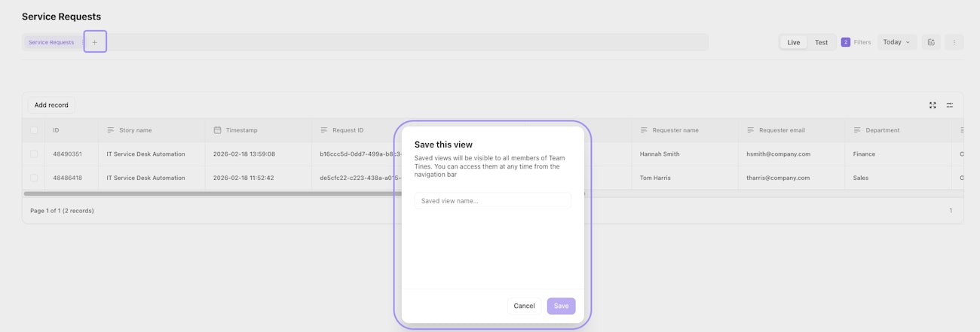This screenshot has height=332, width=980.
Task: Click the Department column header label
Action: pos(882,130)
